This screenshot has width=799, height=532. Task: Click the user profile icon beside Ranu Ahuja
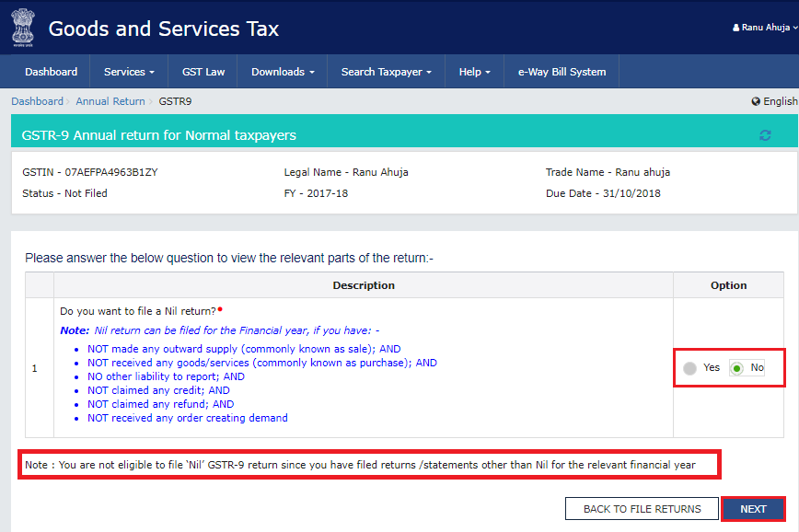click(735, 28)
